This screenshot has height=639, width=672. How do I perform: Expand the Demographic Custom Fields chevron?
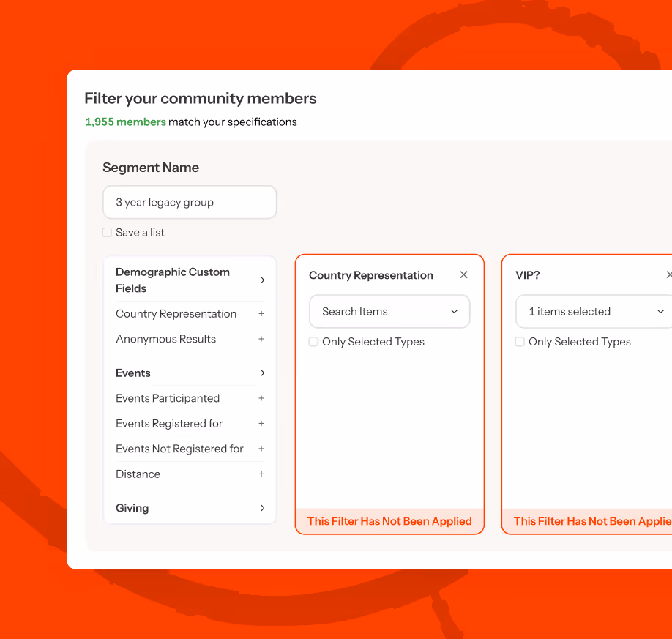point(263,280)
